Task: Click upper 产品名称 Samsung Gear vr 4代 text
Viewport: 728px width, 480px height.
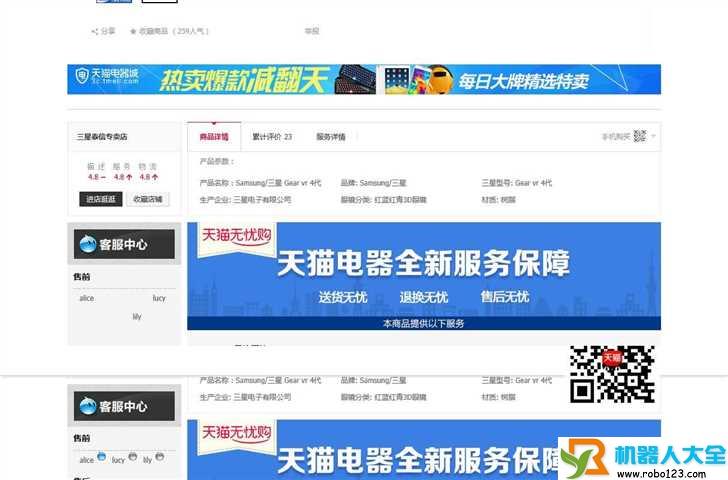Action: (x=260, y=183)
